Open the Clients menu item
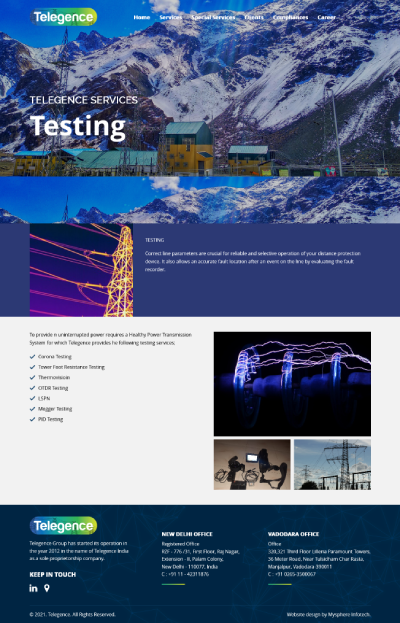The image size is (400, 623). (x=254, y=17)
